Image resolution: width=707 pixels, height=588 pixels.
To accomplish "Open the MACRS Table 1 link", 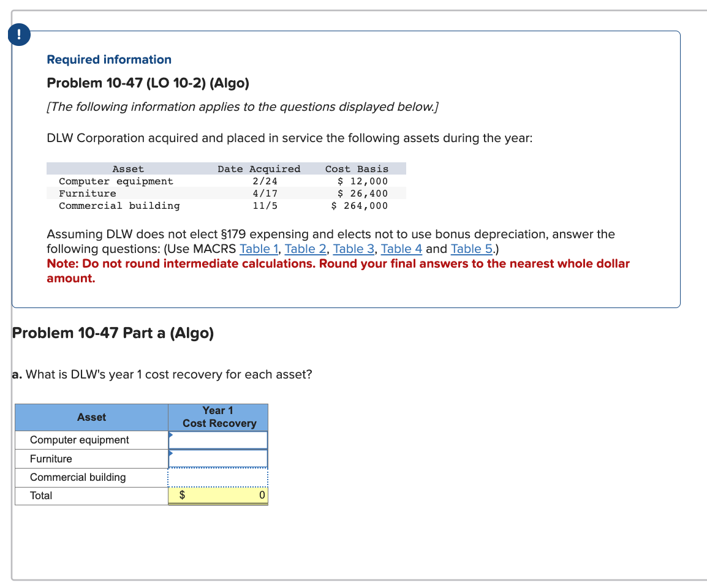I will (259, 249).
